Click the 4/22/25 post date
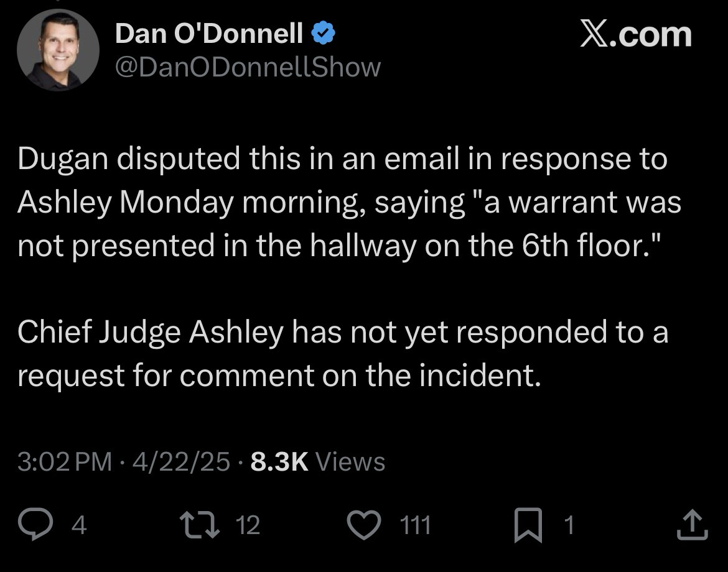 point(177,462)
